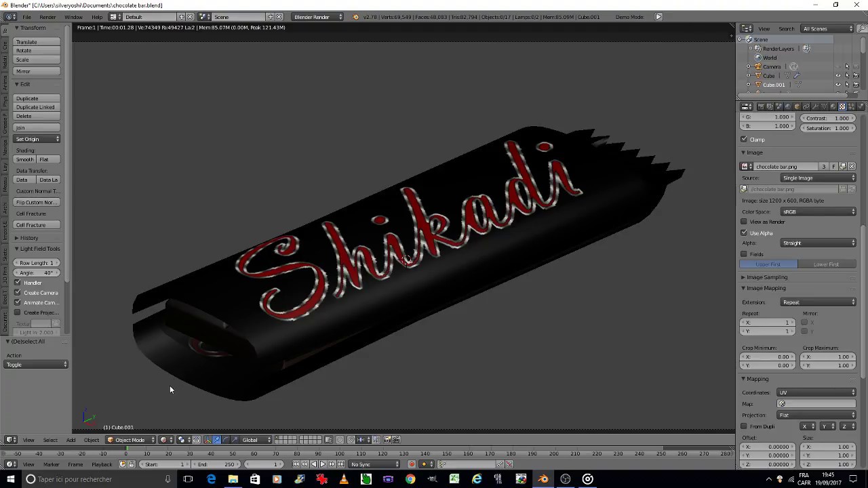Open the Texture properties tab icon

point(842,106)
